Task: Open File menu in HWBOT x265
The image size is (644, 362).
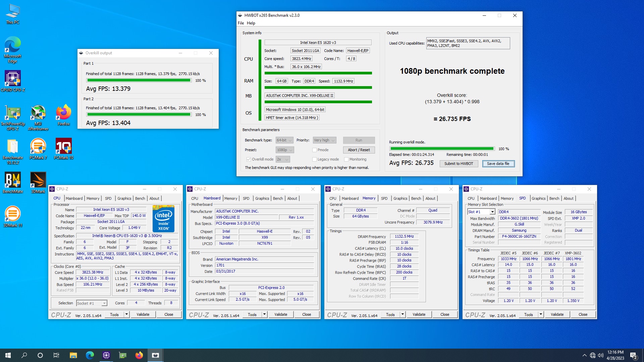Action: click(x=241, y=23)
